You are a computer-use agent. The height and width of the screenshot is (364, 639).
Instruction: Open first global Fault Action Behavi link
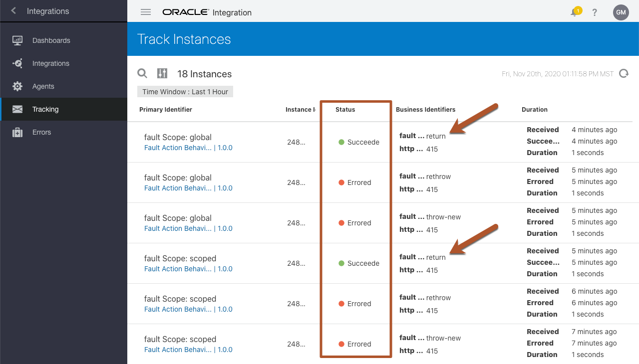coord(178,148)
